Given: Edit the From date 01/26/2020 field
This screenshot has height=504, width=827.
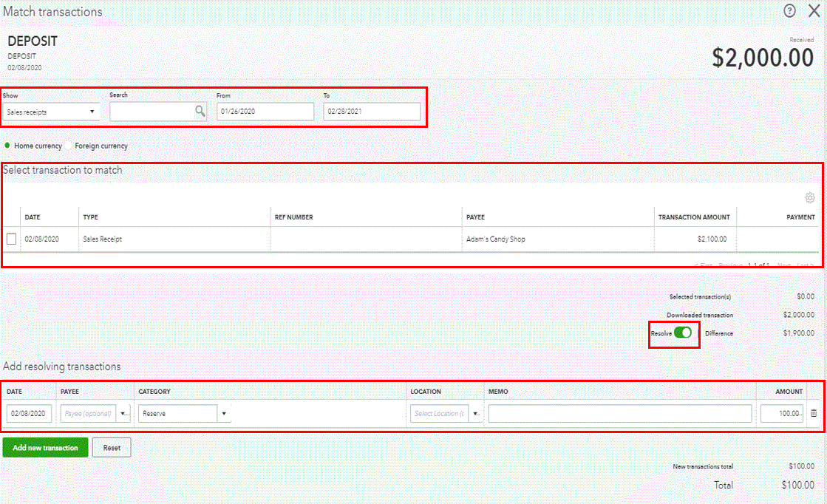Looking at the screenshot, I should pyautogui.click(x=265, y=112).
